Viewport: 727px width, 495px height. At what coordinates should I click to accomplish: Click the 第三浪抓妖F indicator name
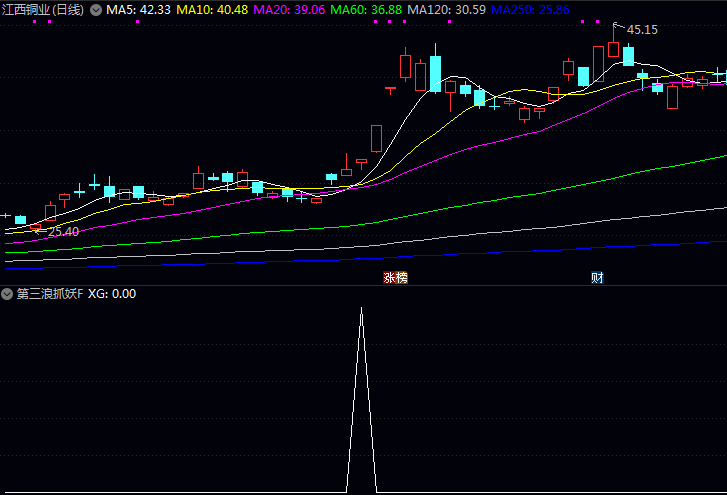coord(50,294)
